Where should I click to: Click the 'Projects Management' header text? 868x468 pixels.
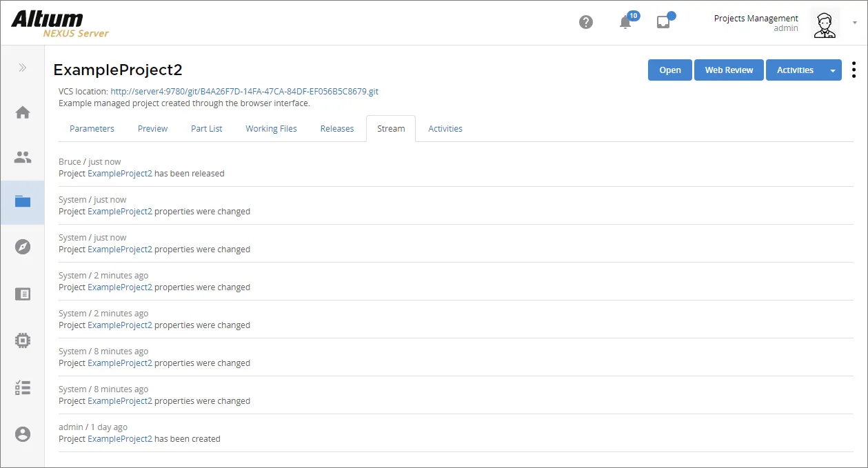[x=756, y=19]
